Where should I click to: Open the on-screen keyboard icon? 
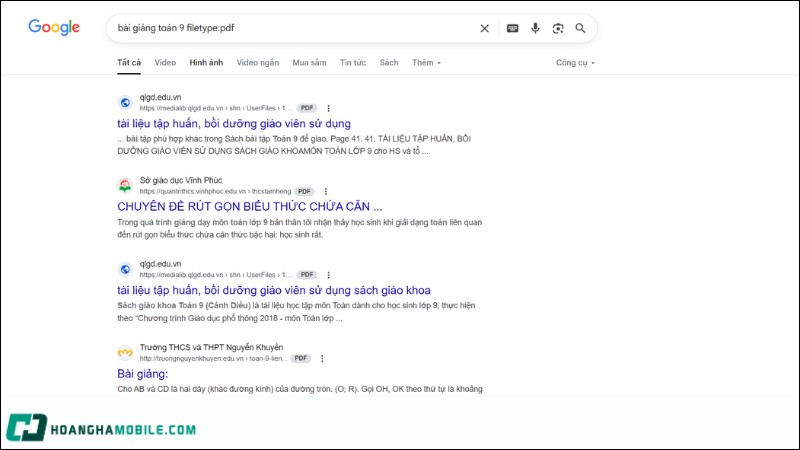tap(512, 29)
